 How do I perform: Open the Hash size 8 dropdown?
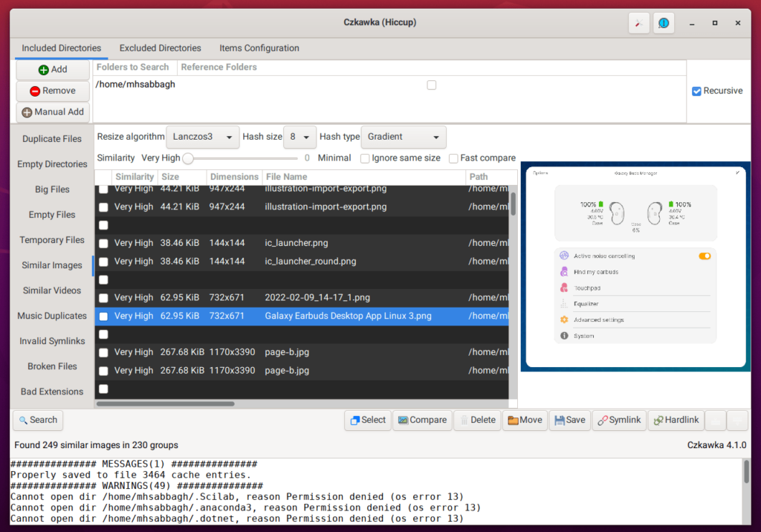[300, 137]
